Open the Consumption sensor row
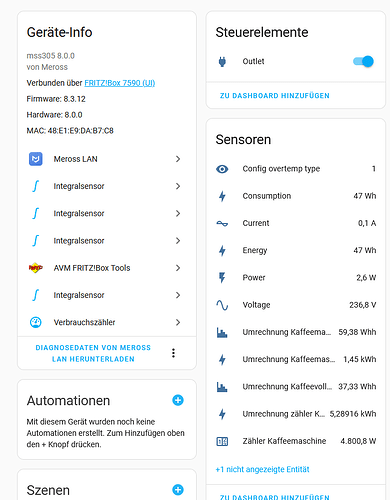The height and width of the screenshot is (500, 390). [296, 196]
